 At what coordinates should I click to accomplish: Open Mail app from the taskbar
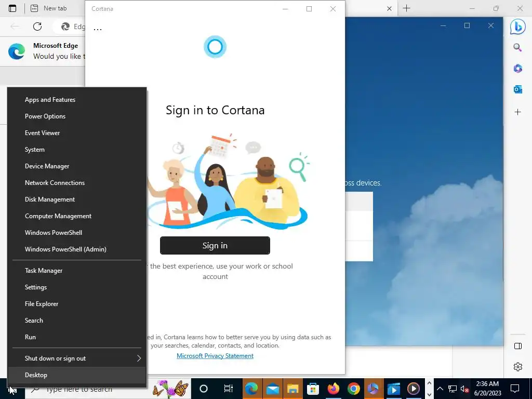(x=272, y=389)
